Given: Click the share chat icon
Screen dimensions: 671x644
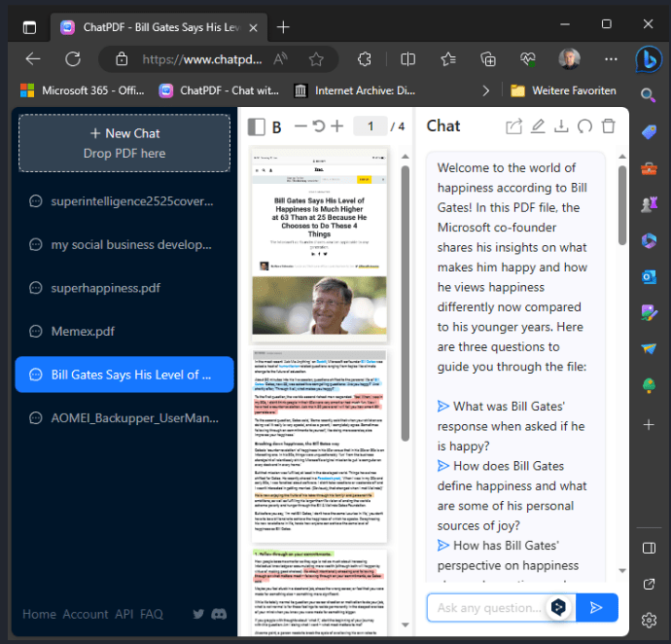Looking at the screenshot, I should pos(513,125).
